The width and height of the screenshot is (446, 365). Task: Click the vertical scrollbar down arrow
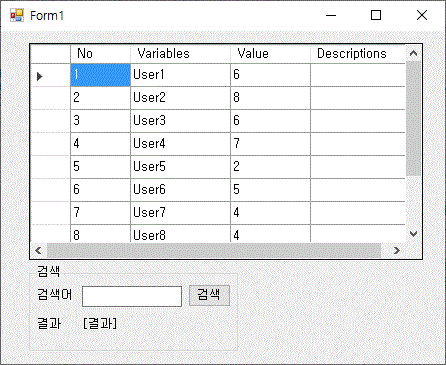click(413, 234)
